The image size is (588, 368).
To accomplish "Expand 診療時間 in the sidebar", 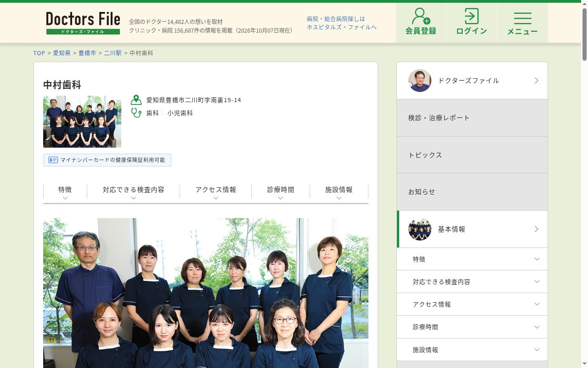I will [x=472, y=327].
